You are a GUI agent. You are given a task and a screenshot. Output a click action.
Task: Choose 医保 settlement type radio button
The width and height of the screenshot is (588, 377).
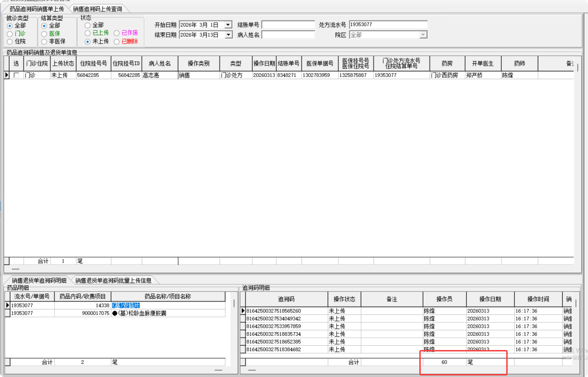(44, 34)
